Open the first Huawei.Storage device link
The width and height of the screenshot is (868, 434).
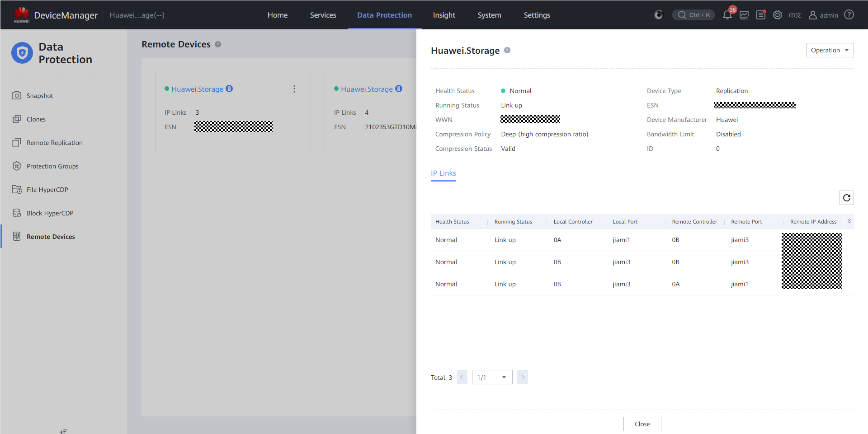197,89
